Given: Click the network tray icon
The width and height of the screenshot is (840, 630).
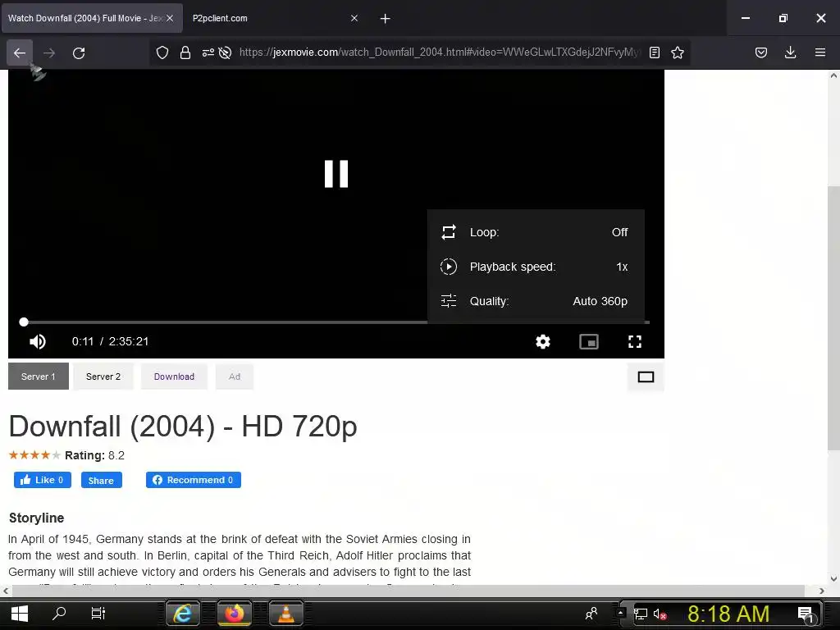Looking at the screenshot, I should pos(641,614).
